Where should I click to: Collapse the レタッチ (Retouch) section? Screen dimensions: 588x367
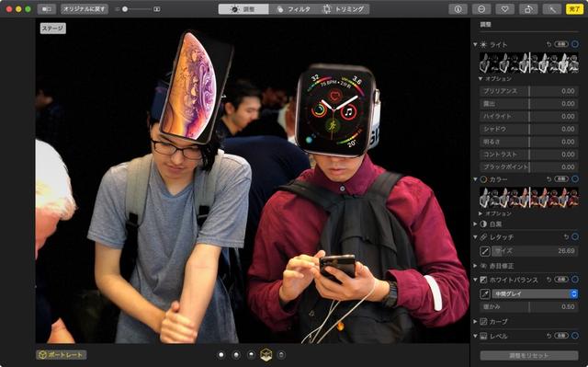click(x=475, y=237)
